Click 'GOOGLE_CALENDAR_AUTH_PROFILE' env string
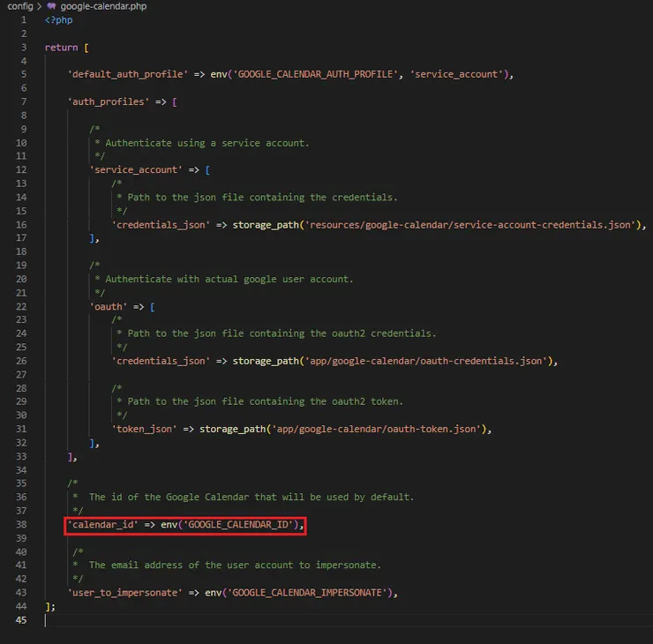Viewport: 653px width, 644px height. pos(315,74)
